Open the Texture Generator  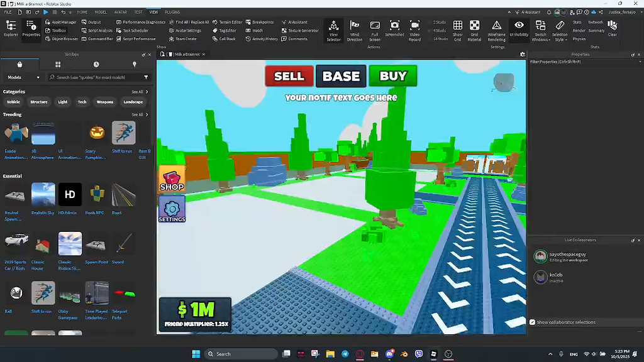(300, 30)
